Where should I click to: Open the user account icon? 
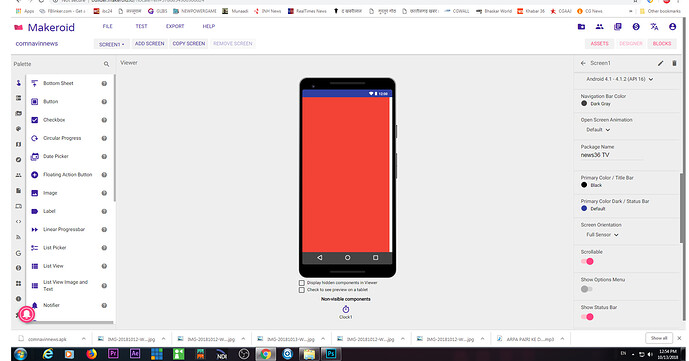(x=672, y=27)
